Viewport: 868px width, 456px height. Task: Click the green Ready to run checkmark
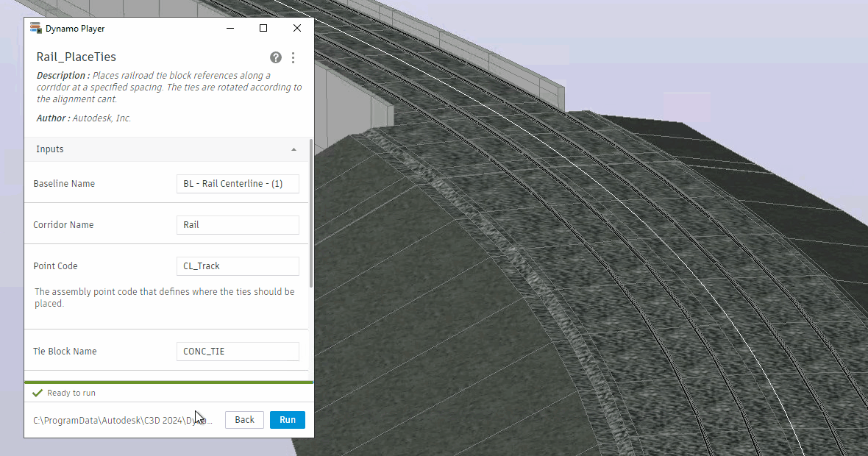pyautogui.click(x=38, y=393)
